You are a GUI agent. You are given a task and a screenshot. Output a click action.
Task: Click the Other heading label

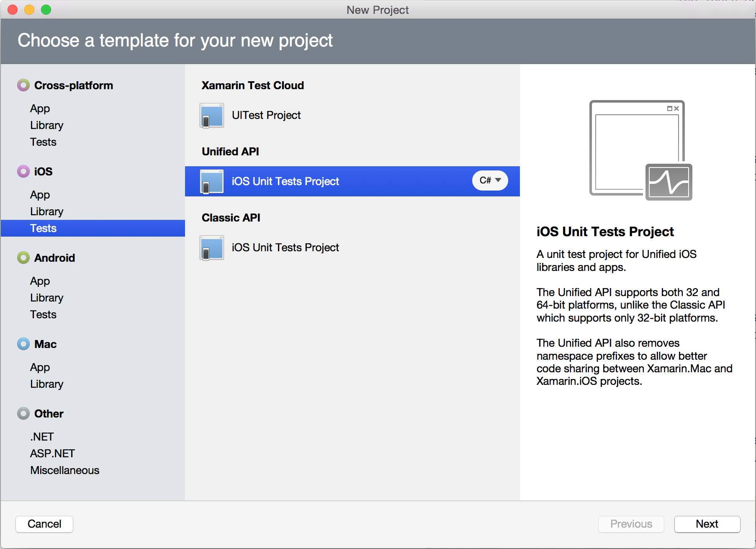click(x=49, y=413)
